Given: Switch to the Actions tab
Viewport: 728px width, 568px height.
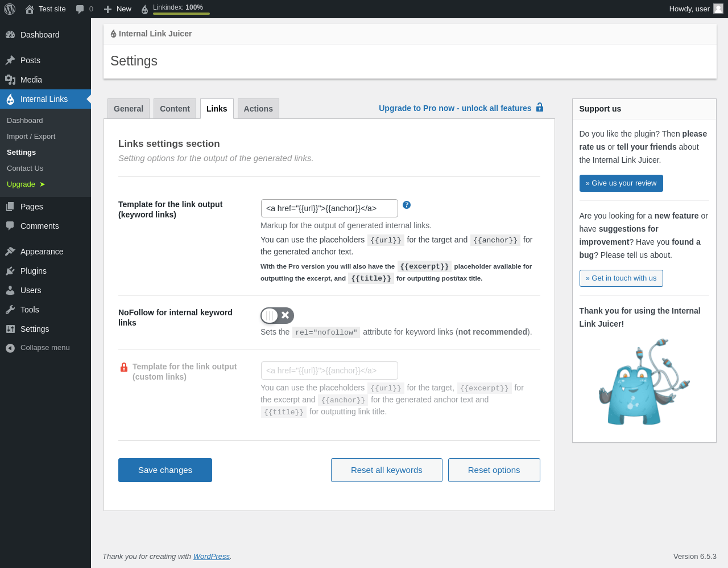Looking at the screenshot, I should coord(258,109).
